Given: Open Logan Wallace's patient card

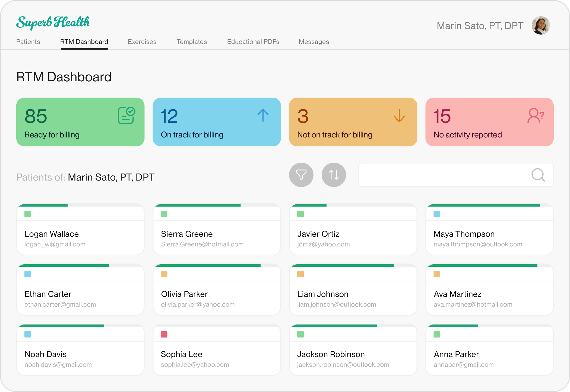Looking at the screenshot, I should [x=80, y=238].
